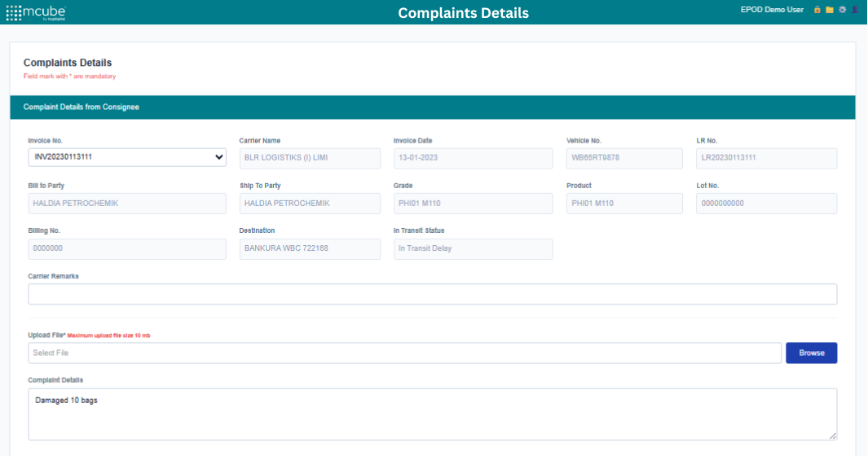Click the Grade field PHI01 M110
The height and width of the screenshot is (456, 868).
(x=474, y=204)
